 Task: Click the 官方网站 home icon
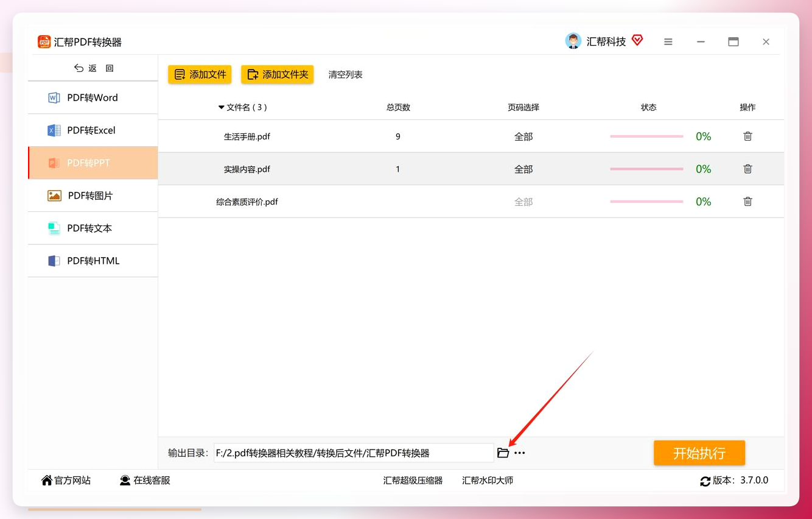point(47,480)
